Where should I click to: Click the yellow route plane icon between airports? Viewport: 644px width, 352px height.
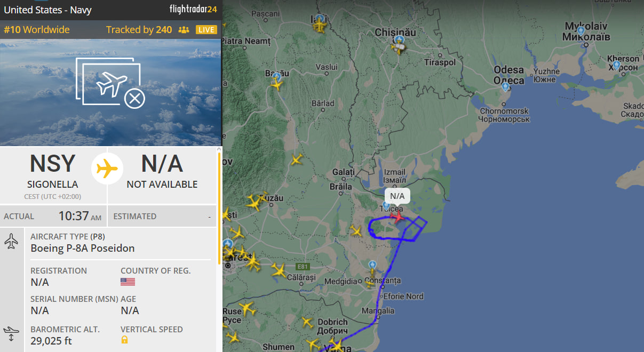coord(107,169)
